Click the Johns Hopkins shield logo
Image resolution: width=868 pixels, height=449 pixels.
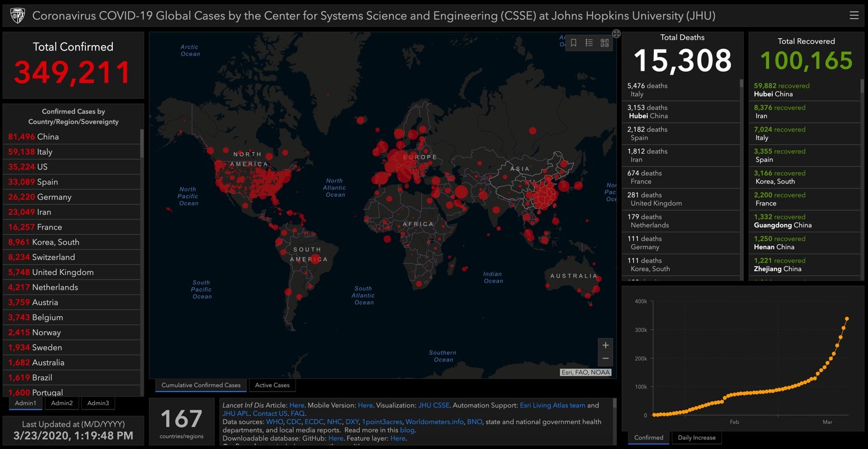click(17, 16)
